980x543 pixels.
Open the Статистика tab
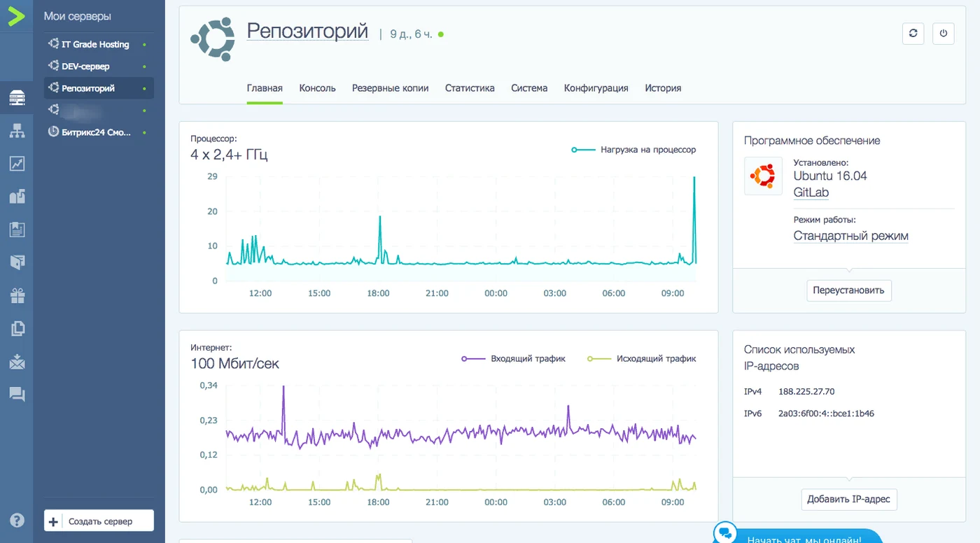(470, 88)
